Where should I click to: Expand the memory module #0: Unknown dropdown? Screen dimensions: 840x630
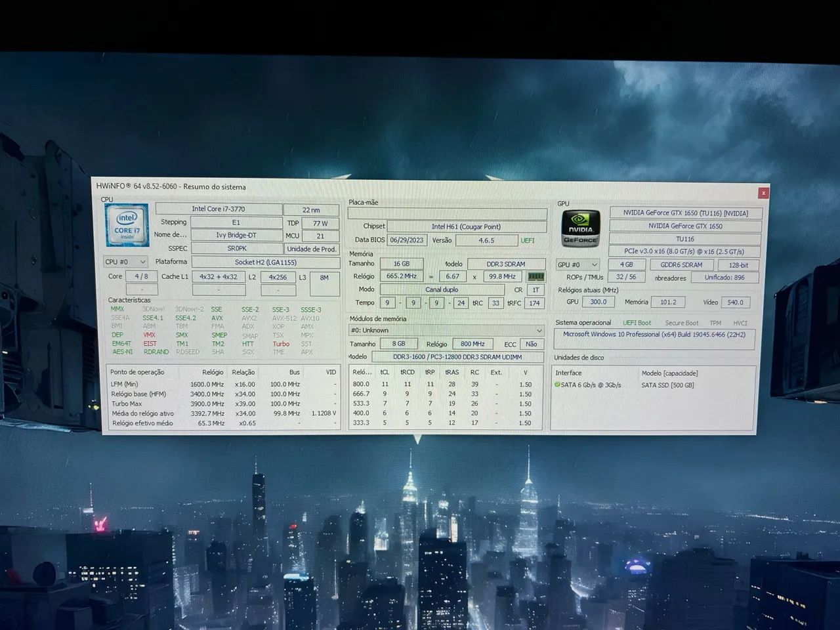tap(446, 330)
